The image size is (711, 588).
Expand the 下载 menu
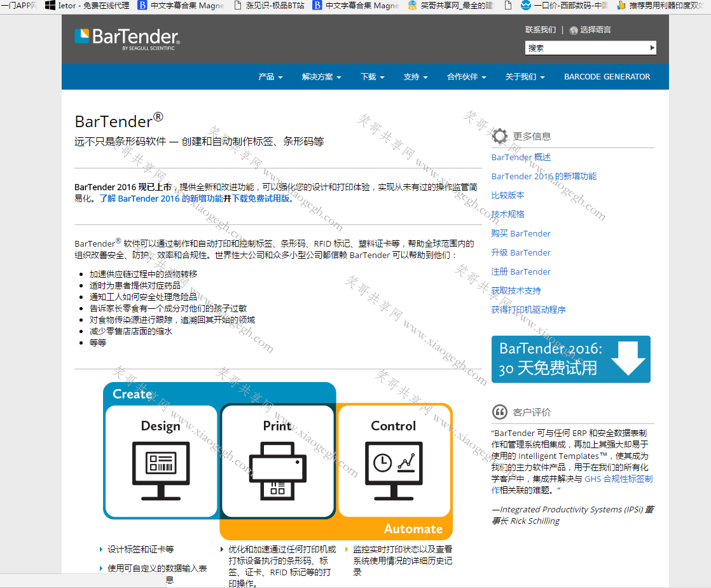[372, 77]
